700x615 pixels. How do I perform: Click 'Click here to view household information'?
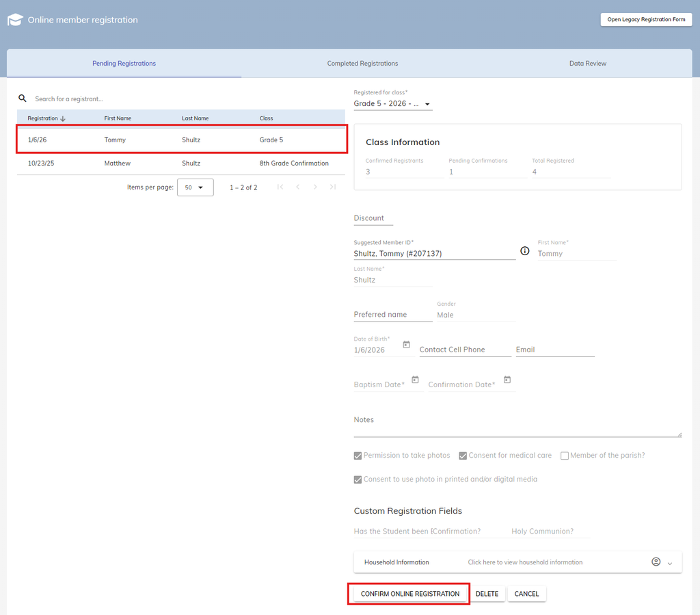[x=525, y=562]
